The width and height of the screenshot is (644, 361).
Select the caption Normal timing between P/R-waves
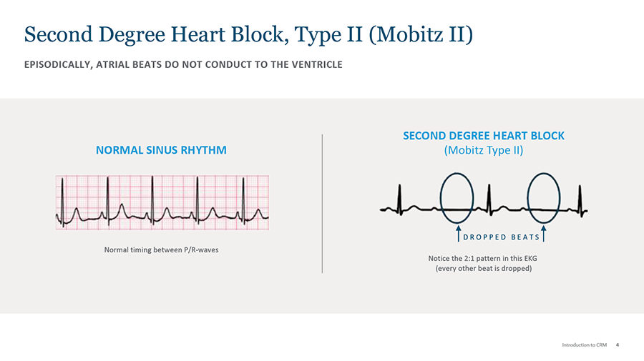point(162,250)
